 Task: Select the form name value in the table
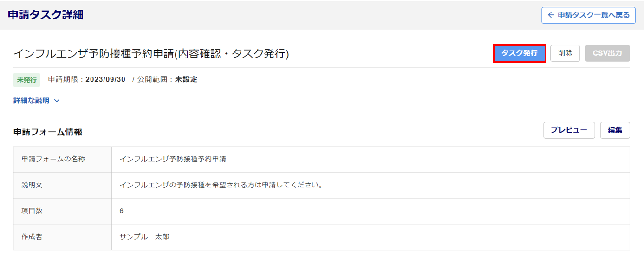coord(173,160)
